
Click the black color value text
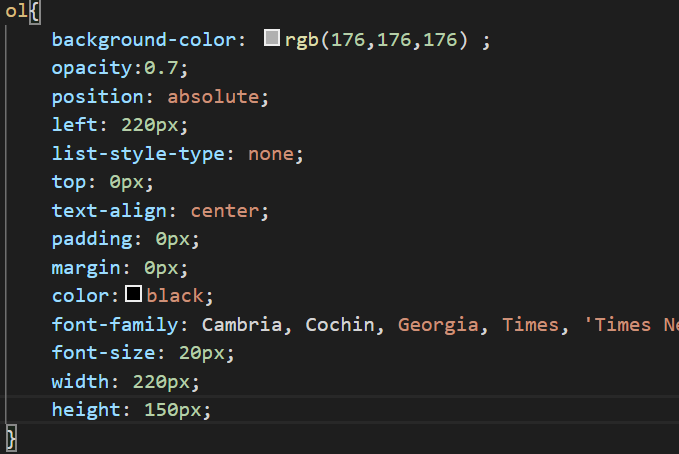[174, 296]
